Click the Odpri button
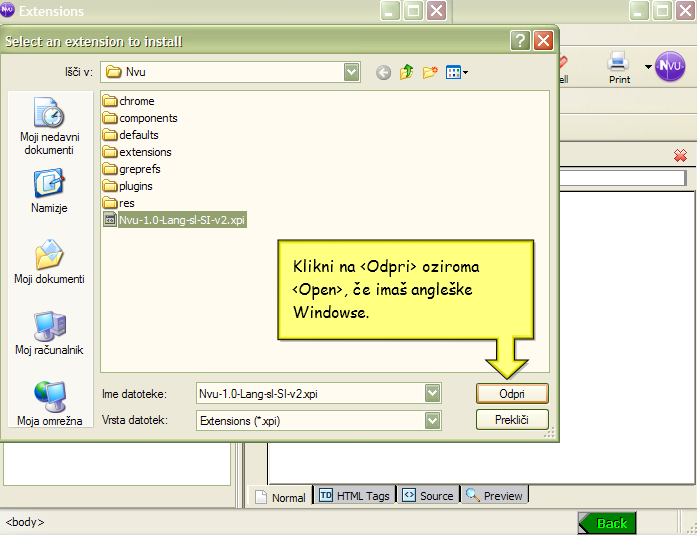Viewport: 697px width, 535px height. coord(511,394)
